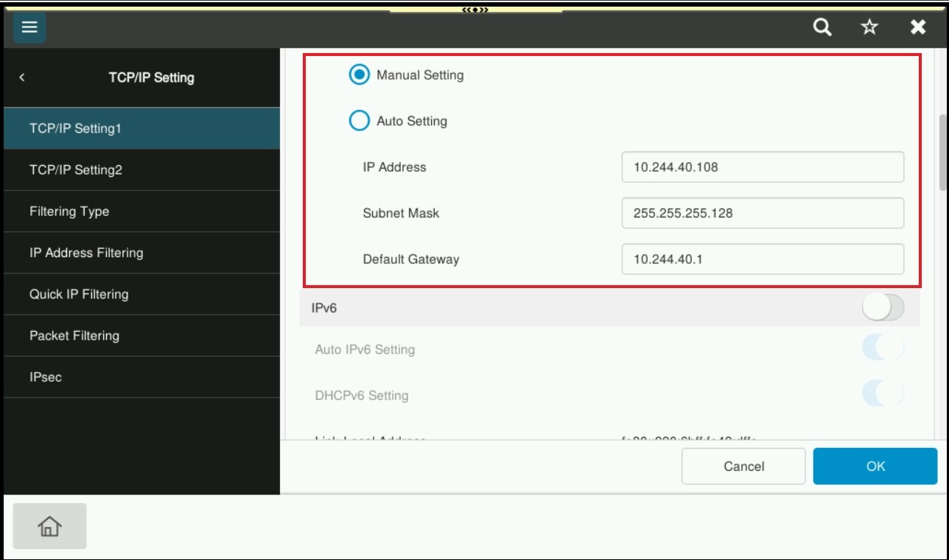The height and width of the screenshot is (560, 949).
Task: Select the Manual Setting radio button
Action: point(359,75)
